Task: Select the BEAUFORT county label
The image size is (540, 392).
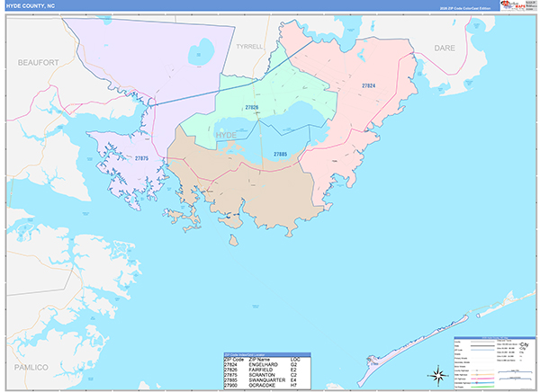Action: (x=38, y=61)
